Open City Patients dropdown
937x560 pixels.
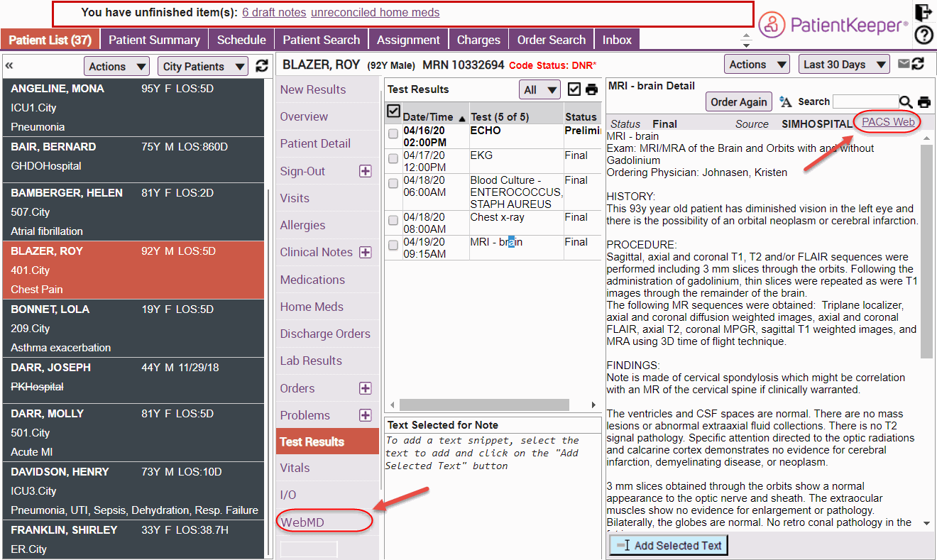point(203,66)
